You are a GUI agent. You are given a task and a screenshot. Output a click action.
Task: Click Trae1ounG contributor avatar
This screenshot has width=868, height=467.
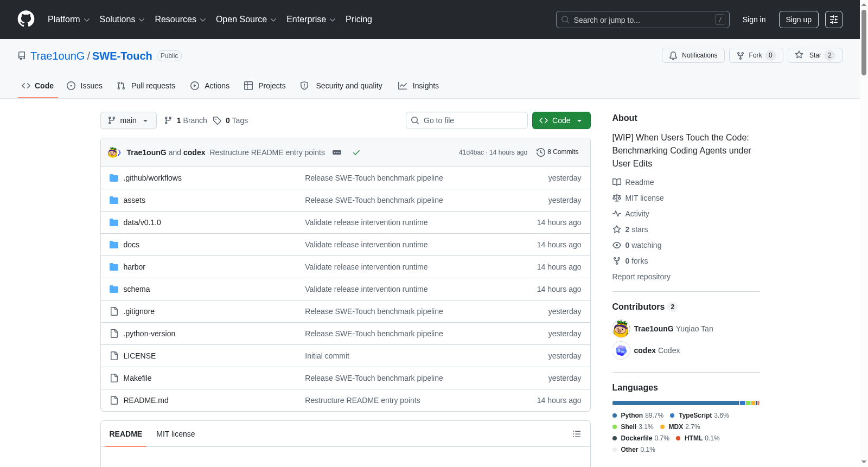click(621, 329)
